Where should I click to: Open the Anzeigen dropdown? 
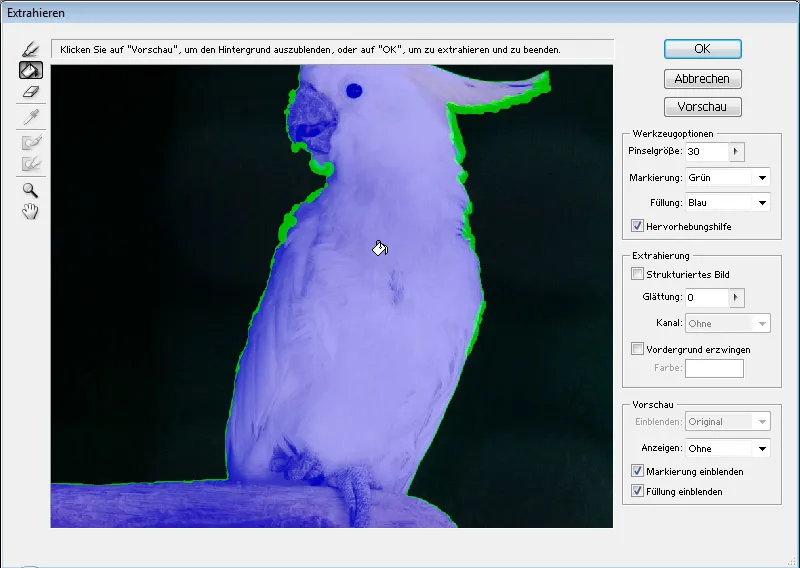click(x=727, y=448)
